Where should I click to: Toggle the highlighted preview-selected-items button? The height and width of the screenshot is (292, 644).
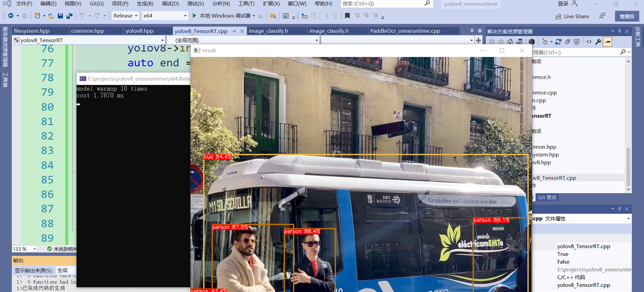608,42
